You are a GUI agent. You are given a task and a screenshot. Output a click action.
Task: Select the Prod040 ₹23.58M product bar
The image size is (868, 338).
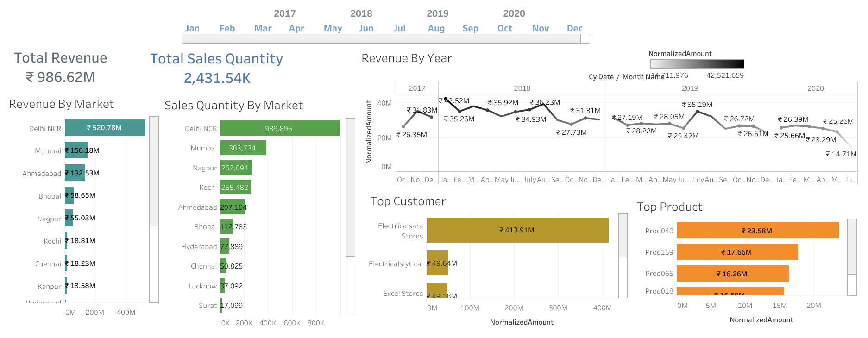pyautogui.click(x=757, y=231)
